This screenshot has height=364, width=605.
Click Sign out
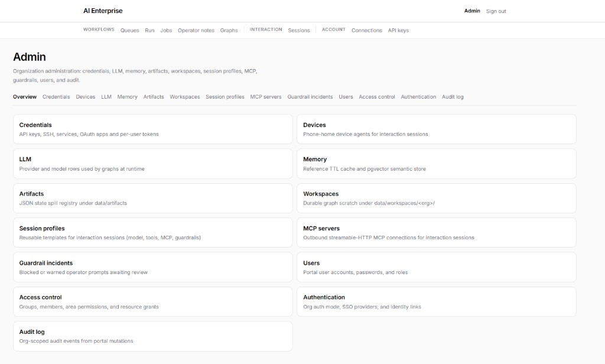496,11
